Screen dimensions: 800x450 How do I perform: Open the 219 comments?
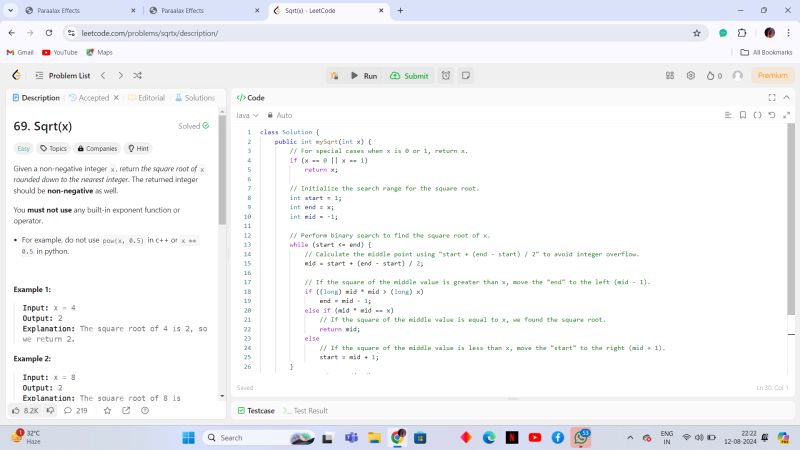76,410
